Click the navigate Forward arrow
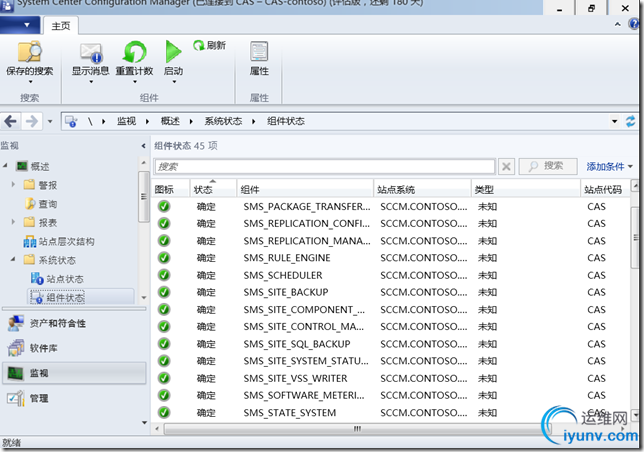644x452 pixels. pyautogui.click(x=32, y=121)
